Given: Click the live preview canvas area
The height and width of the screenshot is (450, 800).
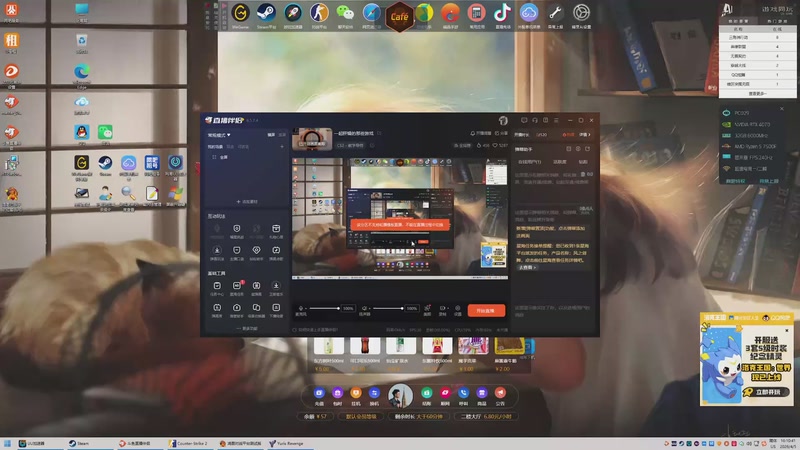Looking at the screenshot, I should pos(399,218).
